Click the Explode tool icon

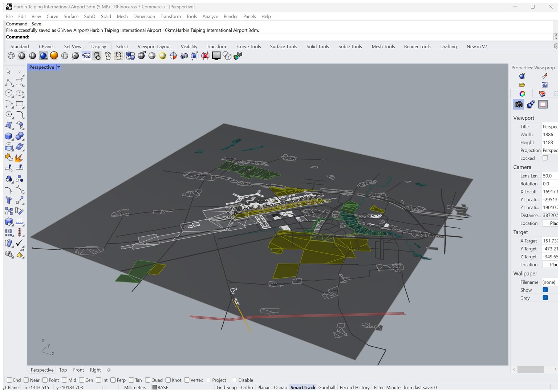[19, 158]
